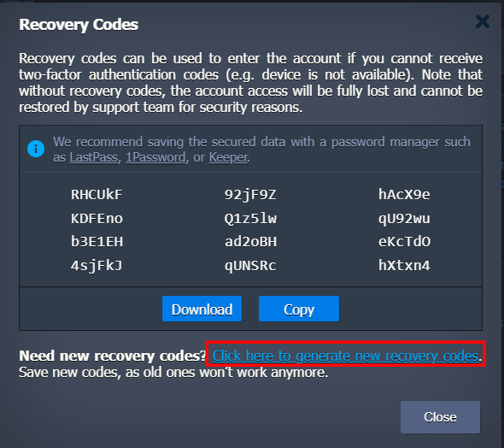
Task: Select recovery code hAcX9e
Action: coord(404,195)
